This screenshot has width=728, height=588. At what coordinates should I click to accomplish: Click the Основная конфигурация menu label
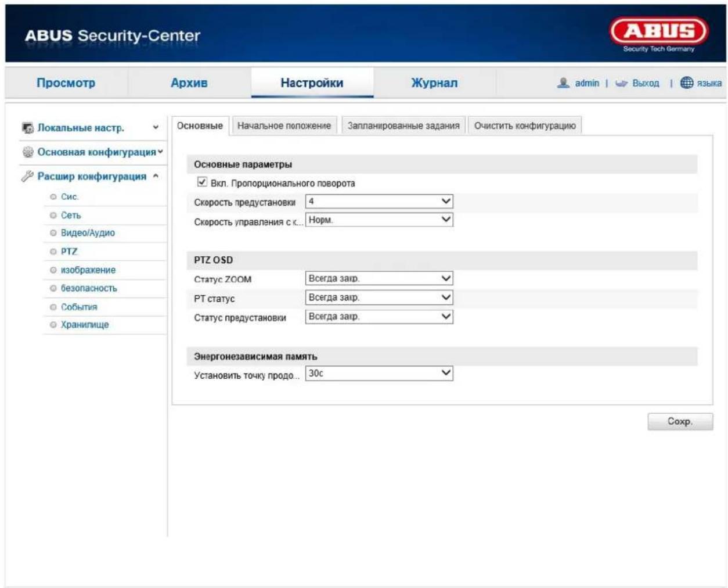tap(96, 152)
